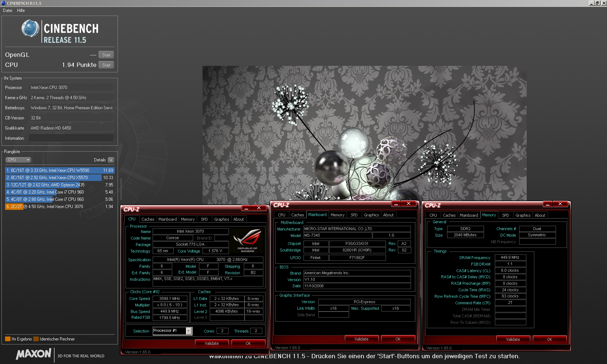The image size is (607, 364).
Task: Close the CPU-Z Mainboard window
Action: (409, 204)
